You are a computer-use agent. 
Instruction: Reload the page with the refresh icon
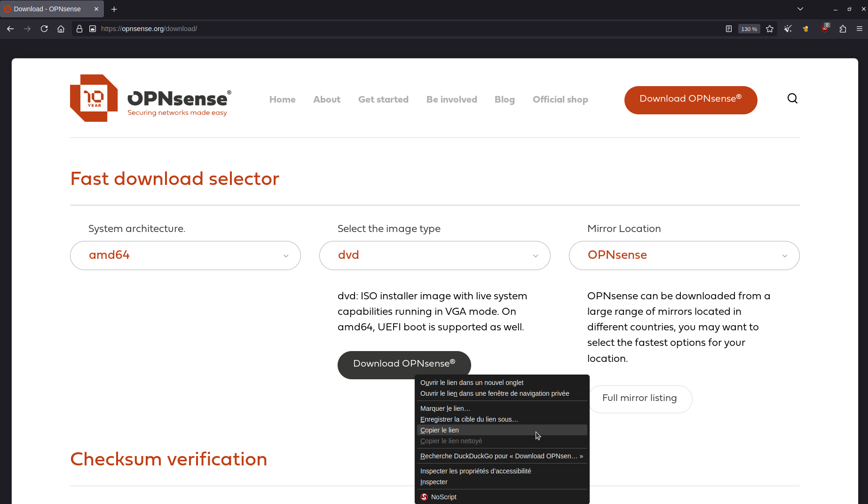tap(44, 29)
